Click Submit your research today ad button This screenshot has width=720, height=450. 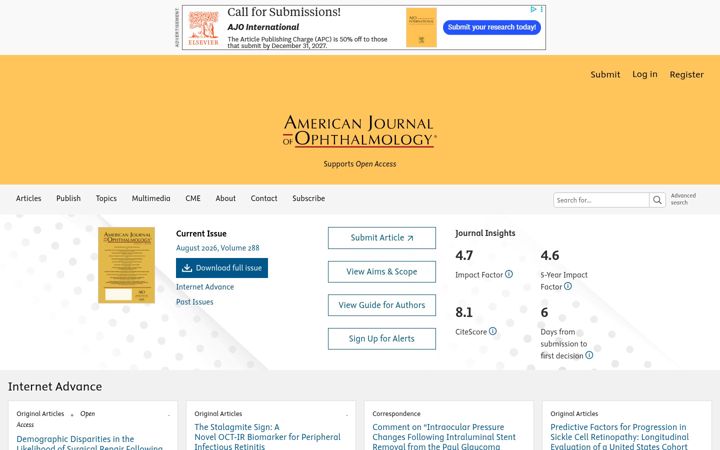tap(492, 27)
